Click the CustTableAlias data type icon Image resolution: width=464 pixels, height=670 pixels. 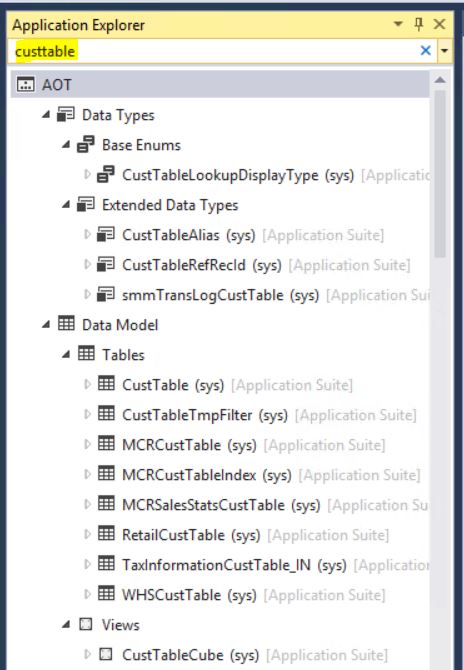coord(106,234)
